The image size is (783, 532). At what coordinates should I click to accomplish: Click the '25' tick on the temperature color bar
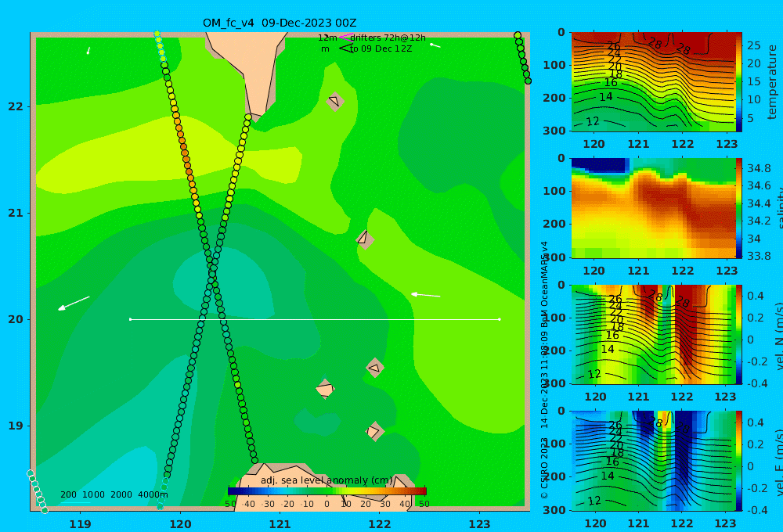point(753,45)
